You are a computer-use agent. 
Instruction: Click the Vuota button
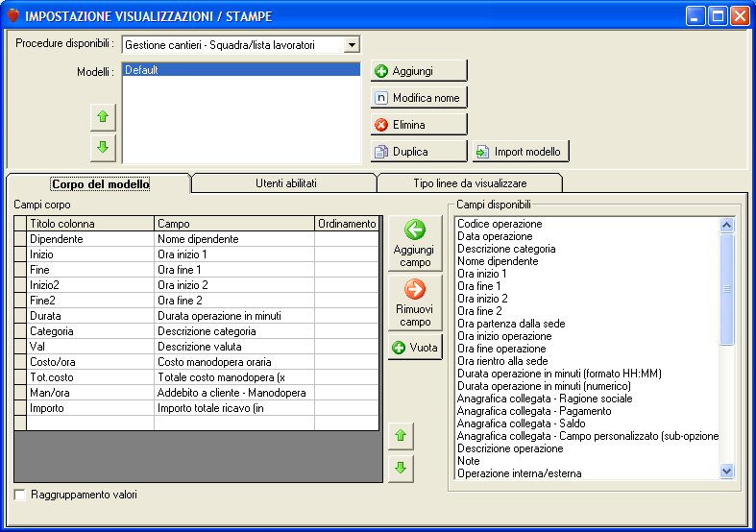coord(415,347)
